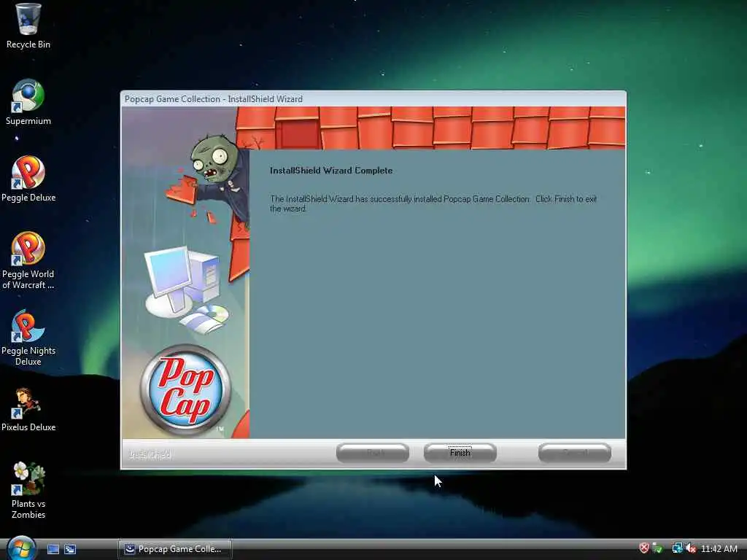Open the Recycle Bin desktop icon
This screenshot has height=560, width=747.
(28, 26)
